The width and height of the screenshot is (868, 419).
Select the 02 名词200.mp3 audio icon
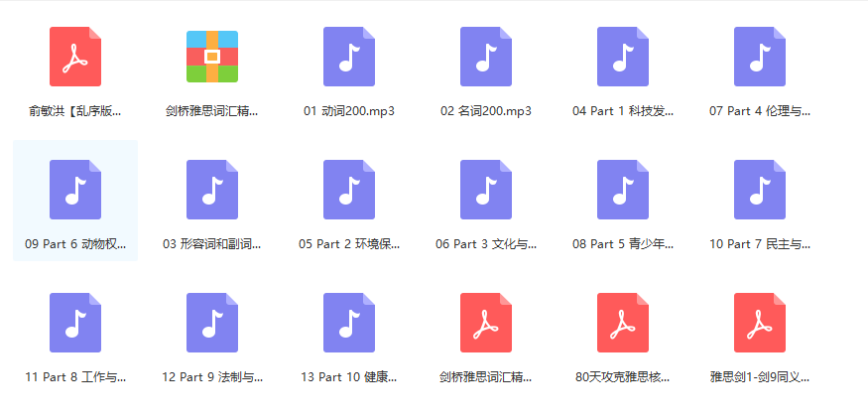[486, 57]
